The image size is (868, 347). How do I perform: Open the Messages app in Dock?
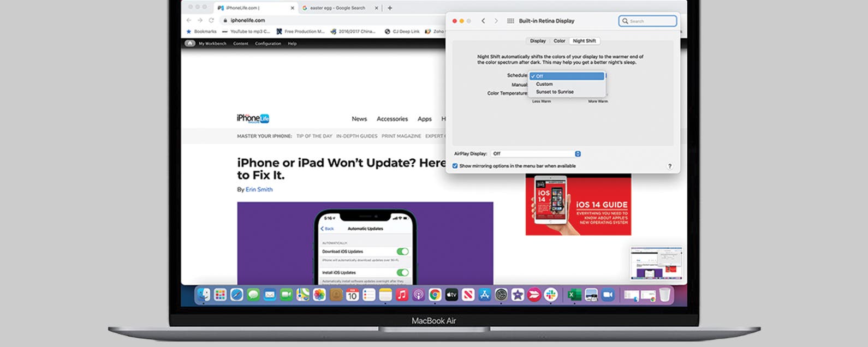click(253, 295)
